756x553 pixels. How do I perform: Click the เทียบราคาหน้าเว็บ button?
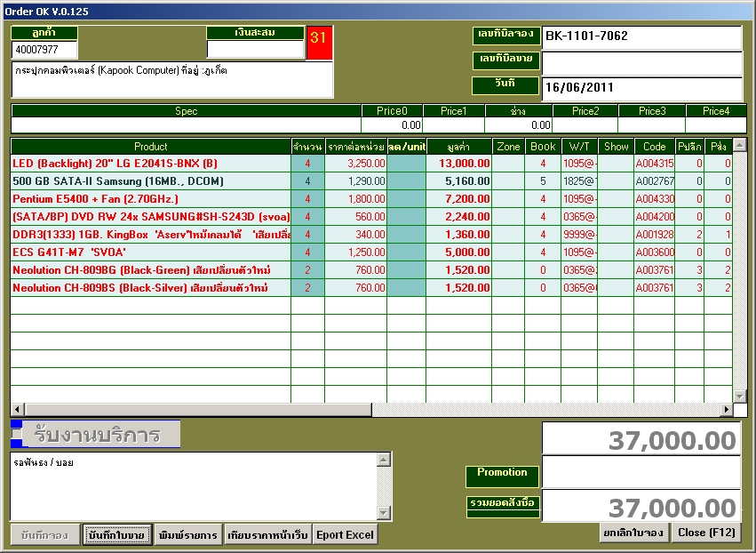point(267,534)
